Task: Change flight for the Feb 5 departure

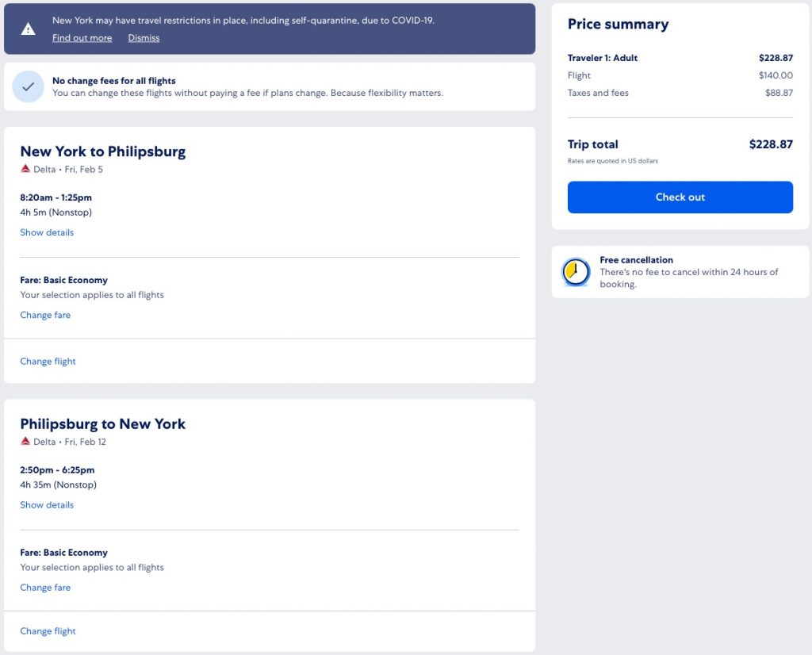Action: [48, 362]
